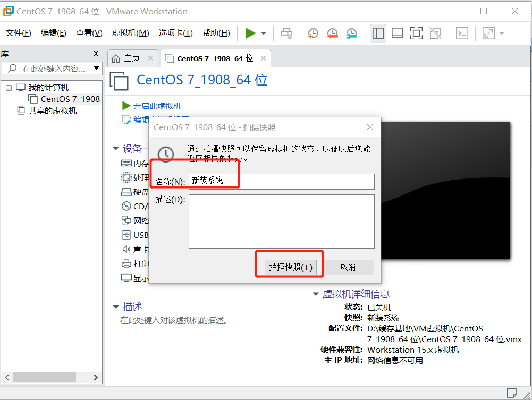532x400 pixels.
Task: Click the network adapter device icon
Action: click(126, 220)
